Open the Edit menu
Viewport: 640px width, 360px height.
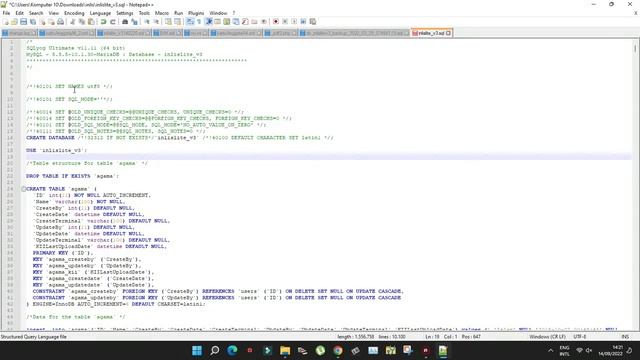20,13
